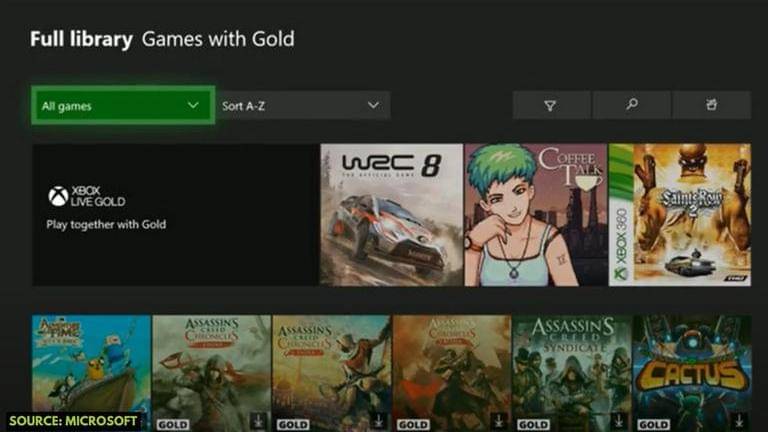The width and height of the screenshot is (768, 432).
Task: Open the All games filter dropdown
Action: click(122, 105)
